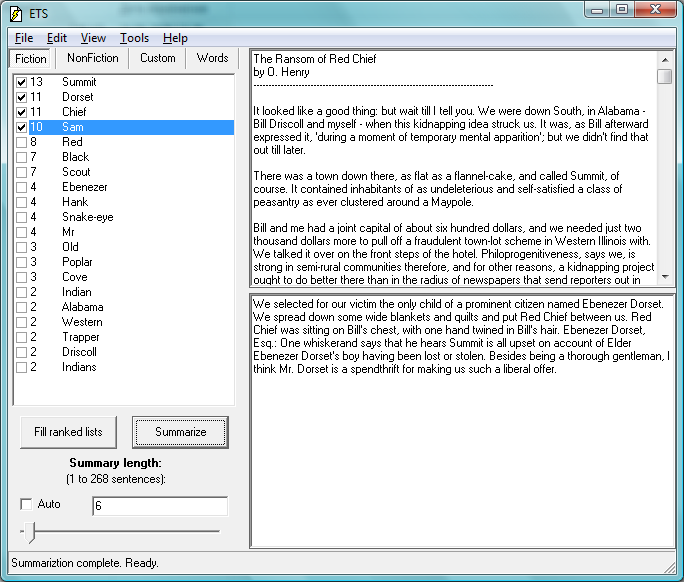Check the Old keyword checkbox
This screenshot has height=582, width=684.
point(21,247)
